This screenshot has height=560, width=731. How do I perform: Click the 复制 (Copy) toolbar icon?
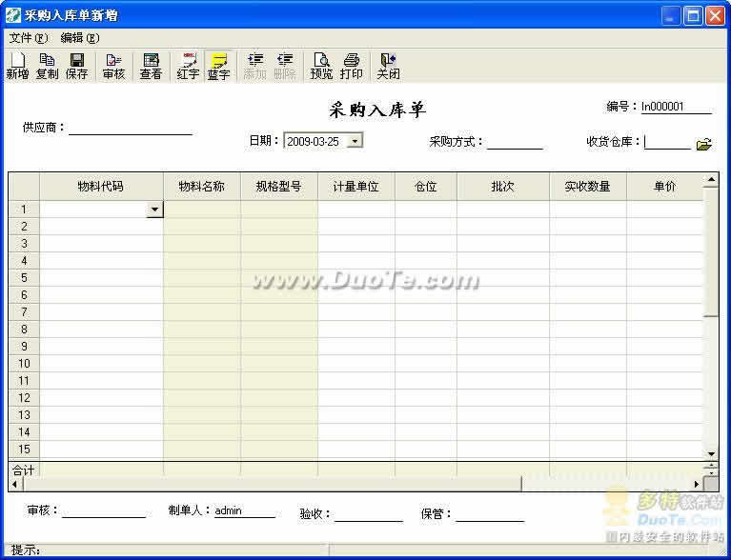tap(47, 66)
